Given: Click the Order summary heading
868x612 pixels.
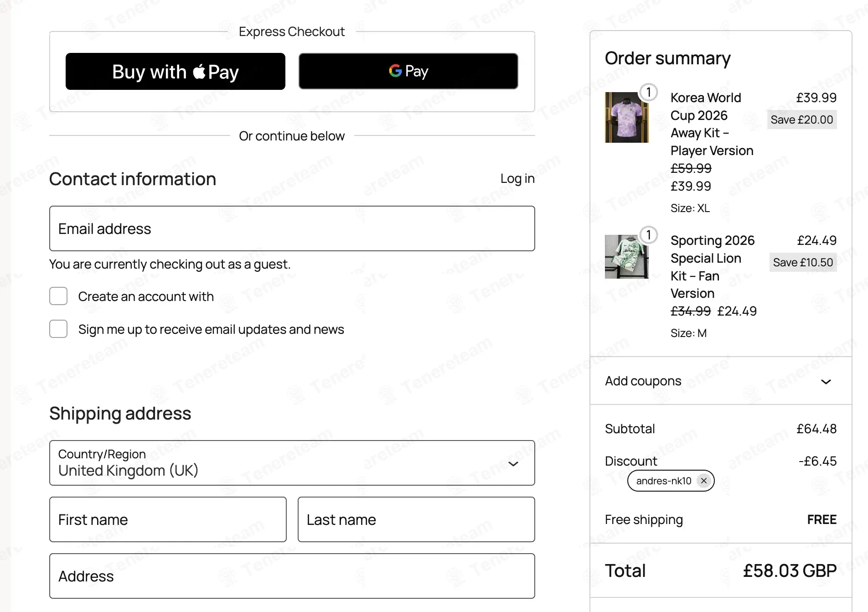Looking at the screenshot, I should pyautogui.click(x=668, y=58).
